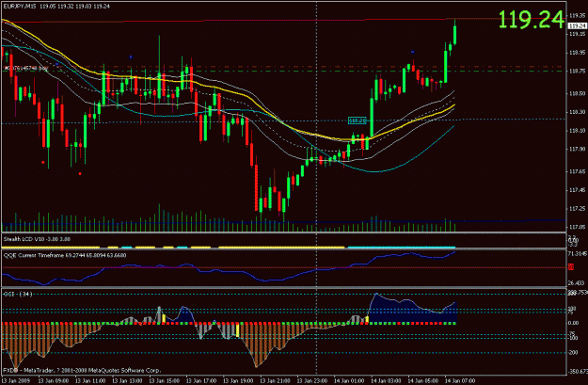This screenshot has height=385, width=588.
Task: Click the 13 Jan 15:00 time axis label
Action: point(165,381)
